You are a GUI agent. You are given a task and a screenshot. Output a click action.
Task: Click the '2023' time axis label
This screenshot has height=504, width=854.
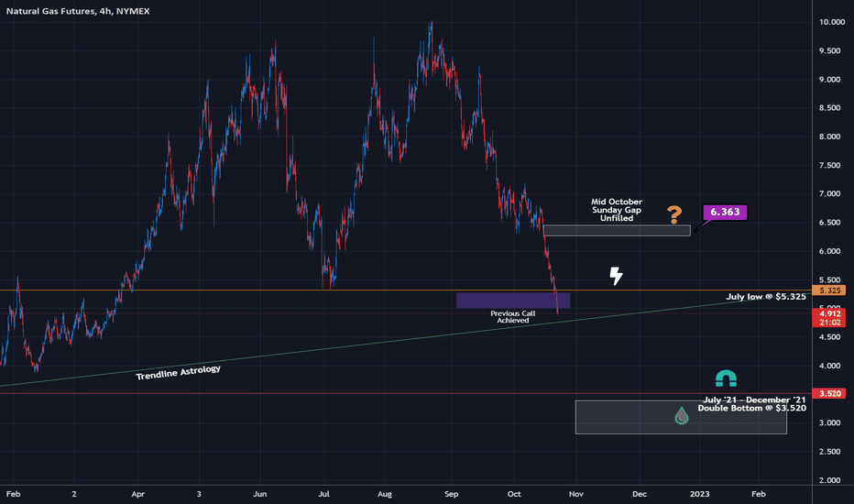700,494
